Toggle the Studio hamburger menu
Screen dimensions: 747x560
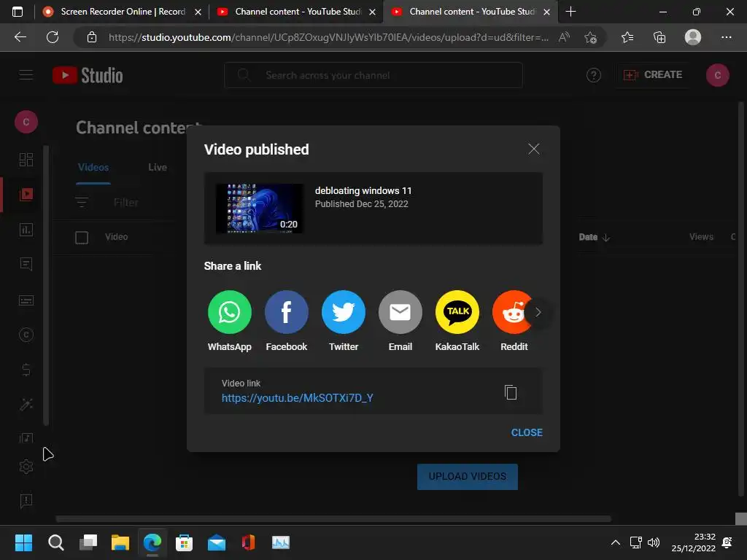(26, 75)
